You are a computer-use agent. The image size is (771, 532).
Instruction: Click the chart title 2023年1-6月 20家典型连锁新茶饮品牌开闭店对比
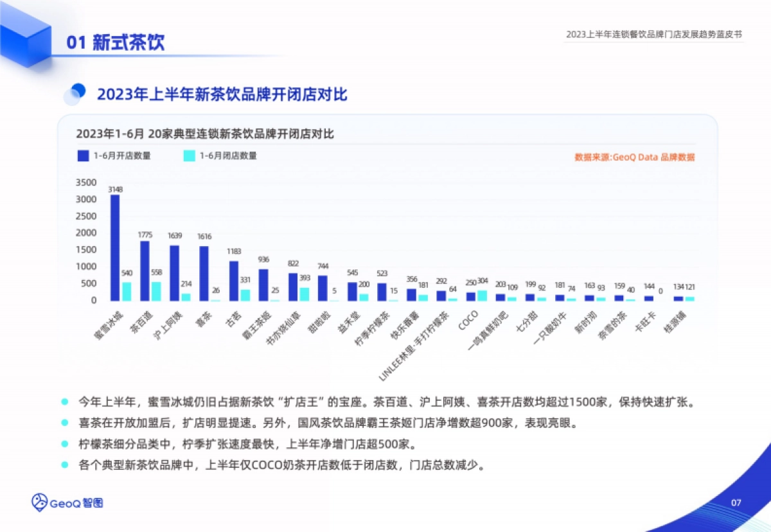pyautogui.click(x=204, y=134)
